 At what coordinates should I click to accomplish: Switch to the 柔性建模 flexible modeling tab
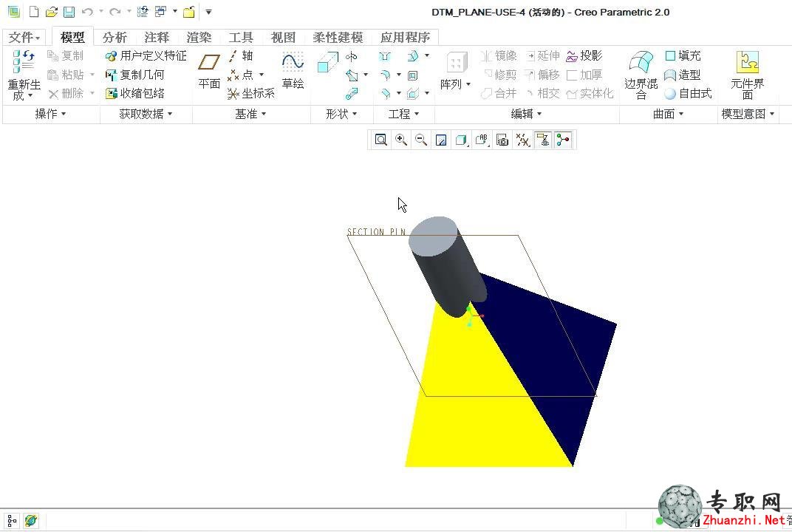coord(338,38)
